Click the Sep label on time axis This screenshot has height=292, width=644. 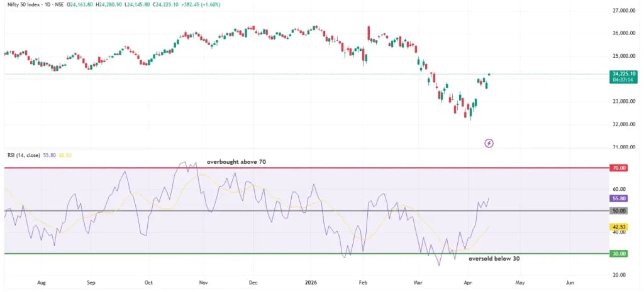click(91, 283)
